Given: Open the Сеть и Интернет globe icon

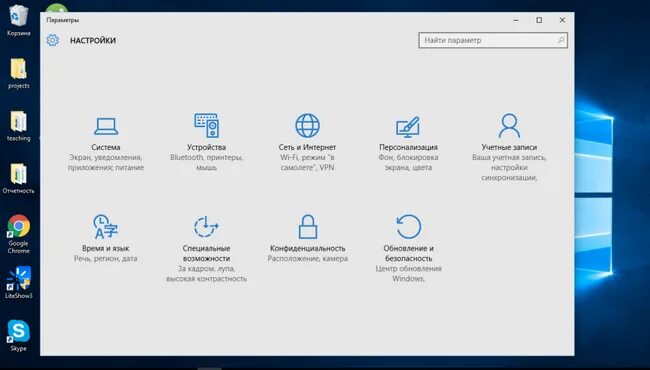Looking at the screenshot, I should pyautogui.click(x=307, y=126).
